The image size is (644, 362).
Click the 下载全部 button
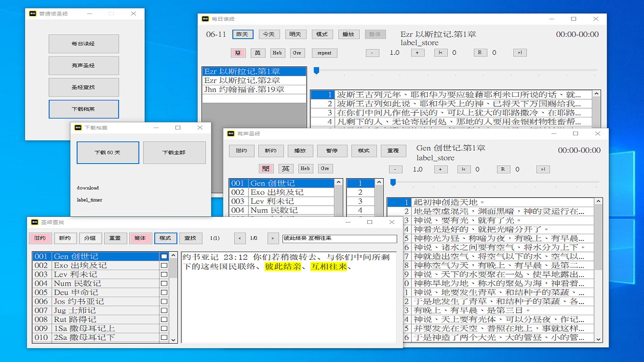coord(174,153)
